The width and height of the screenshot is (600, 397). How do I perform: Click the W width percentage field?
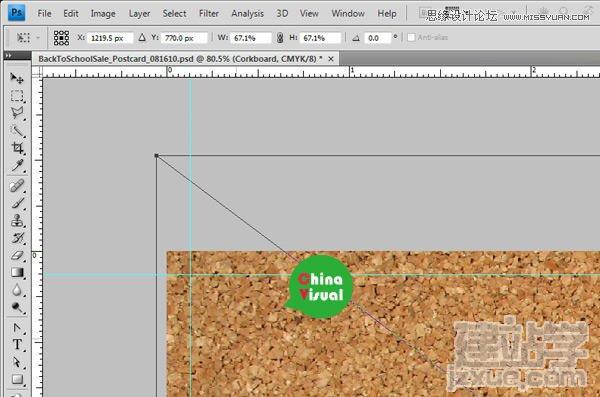(251, 38)
